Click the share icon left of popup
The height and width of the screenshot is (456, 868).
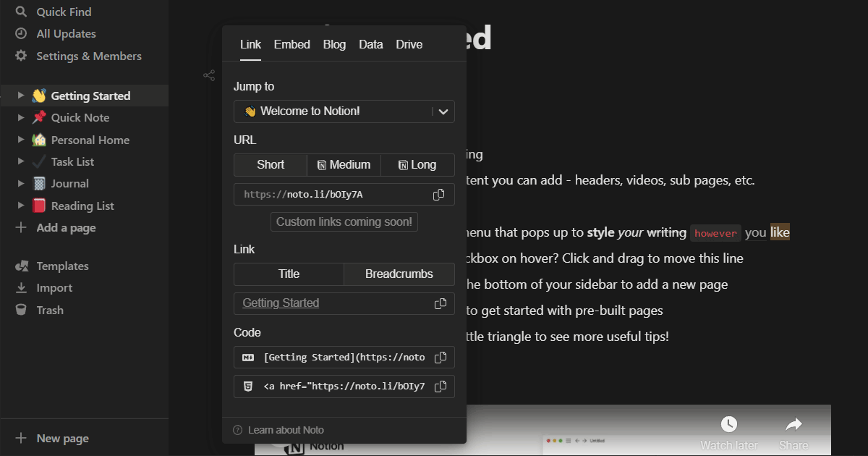[x=209, y=75]
